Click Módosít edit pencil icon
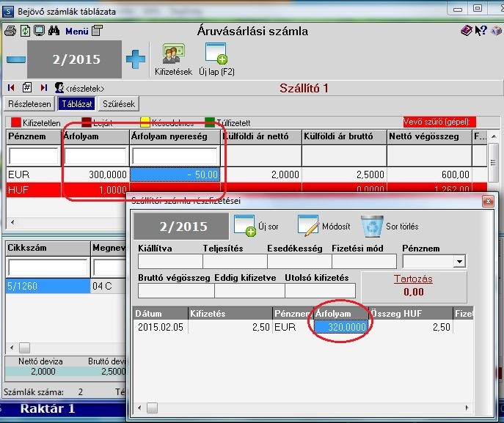The image size is (504, 423). [x=308, y=226]
